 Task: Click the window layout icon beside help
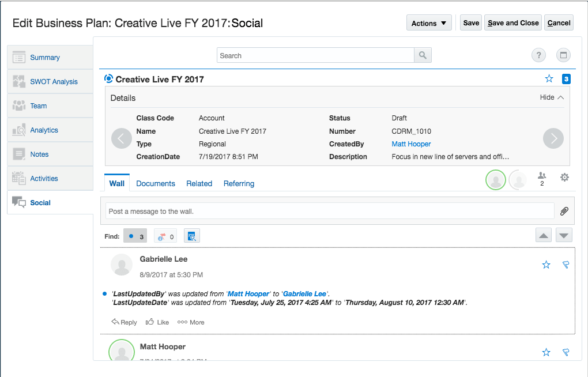(x=564, y=55)
